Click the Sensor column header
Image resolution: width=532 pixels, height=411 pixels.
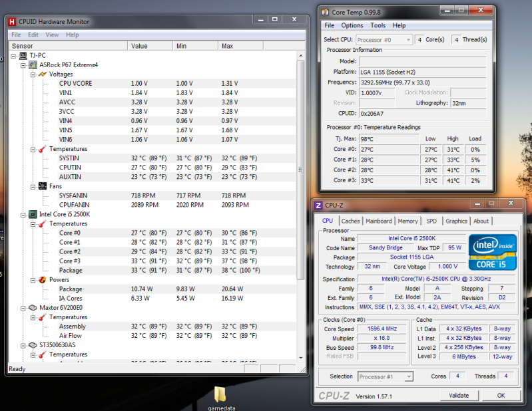pyautogui.click(x=68, y=46)
